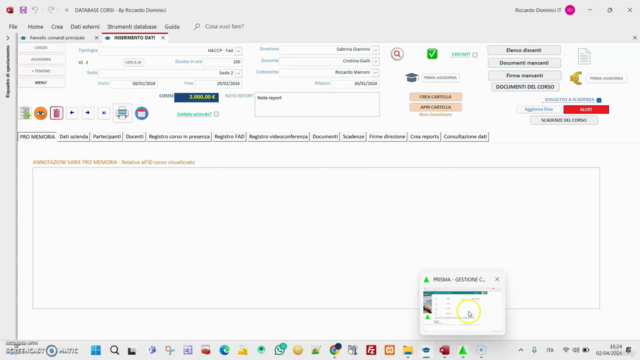Open the blue calendar icon
Image resolution: width=640 pixels, height=360 pixels.
point(142,113)
